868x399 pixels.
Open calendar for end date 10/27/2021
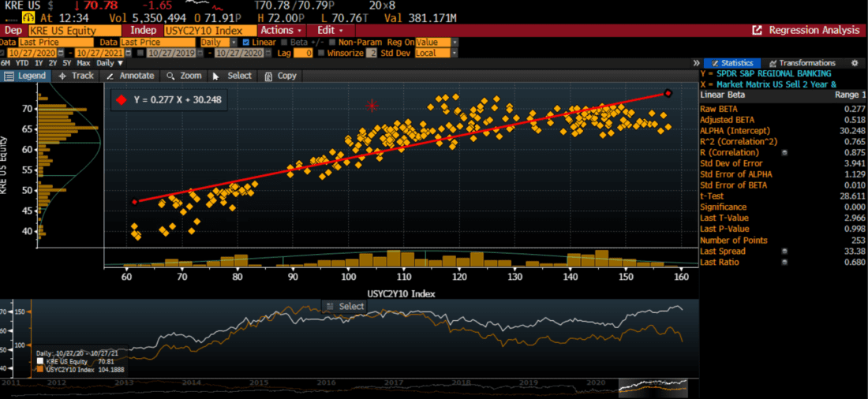129,53
